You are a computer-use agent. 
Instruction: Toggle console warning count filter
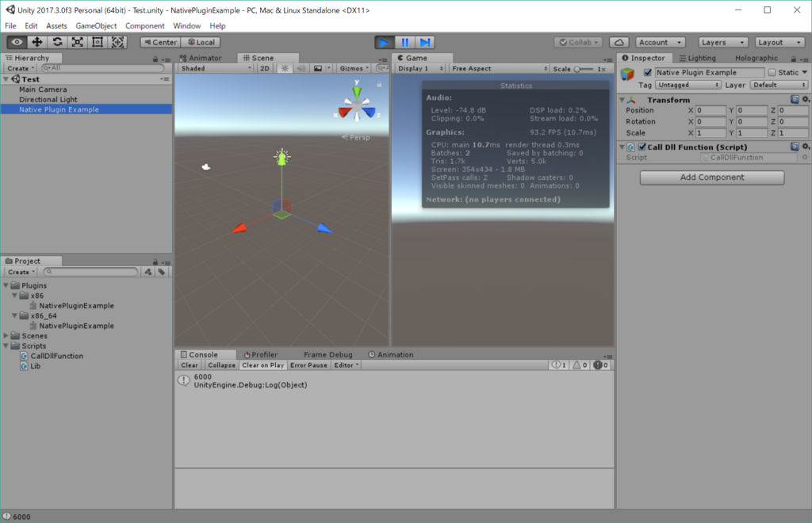580,365
